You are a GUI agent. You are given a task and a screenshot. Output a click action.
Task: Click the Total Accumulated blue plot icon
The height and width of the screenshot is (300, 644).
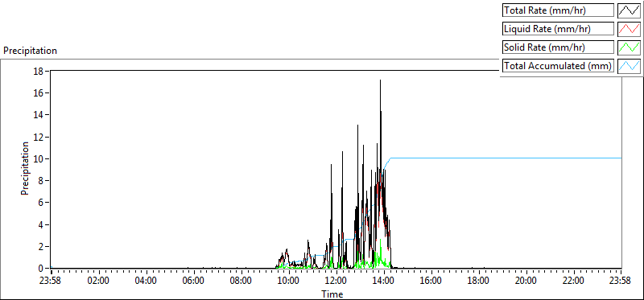coord(629,65)
